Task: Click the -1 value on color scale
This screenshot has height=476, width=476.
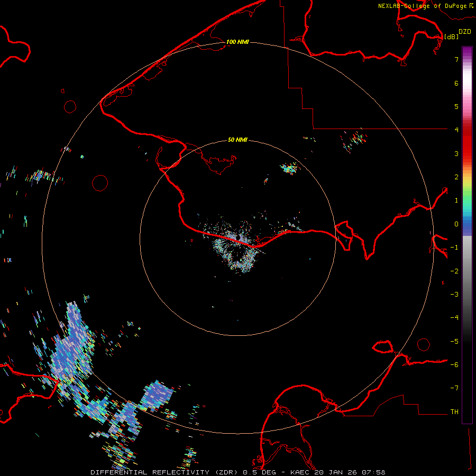Action: click(454, 248)
